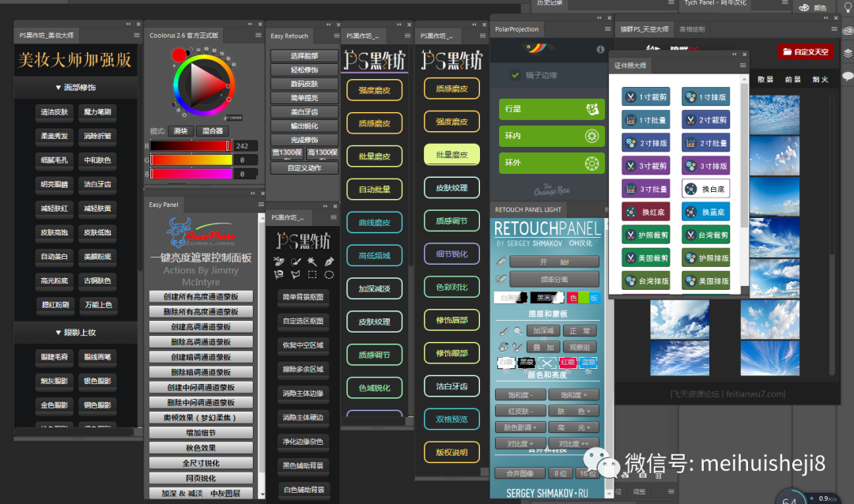The width and height of the screenshot is (854, 504).
Task: Click the 频率分离 button in Retouch Panel
Action: [x=554, y=279]
